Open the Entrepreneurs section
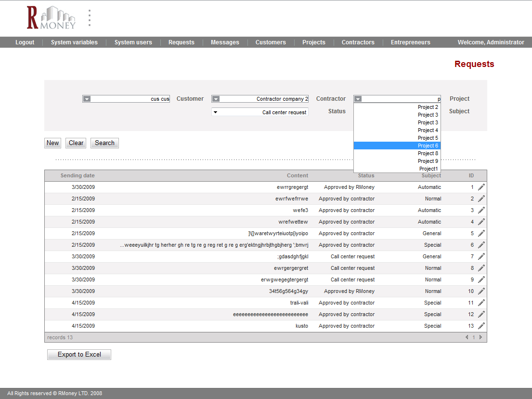The height and width of the screenshot is (399, 532). 411,42
